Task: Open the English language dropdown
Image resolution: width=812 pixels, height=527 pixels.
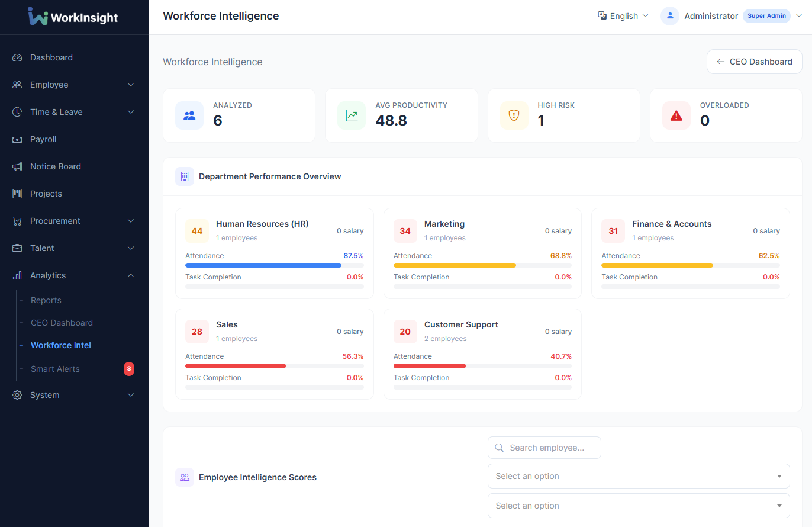Action: tap(623, 16)
